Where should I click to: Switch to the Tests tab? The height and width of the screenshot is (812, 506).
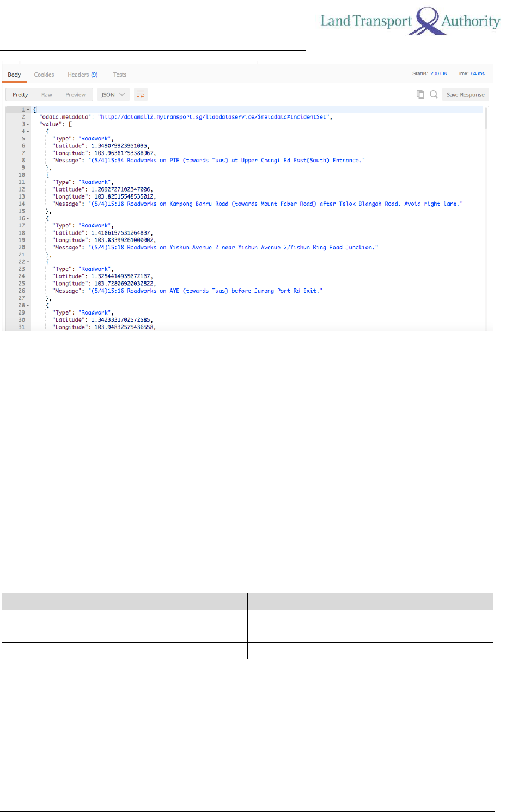120,75
